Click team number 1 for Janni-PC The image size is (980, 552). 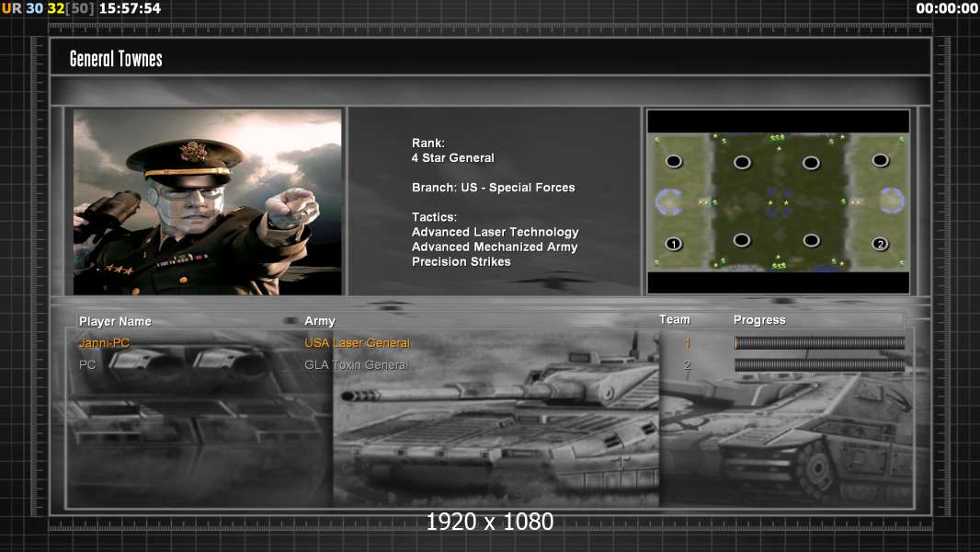(687, 342)
